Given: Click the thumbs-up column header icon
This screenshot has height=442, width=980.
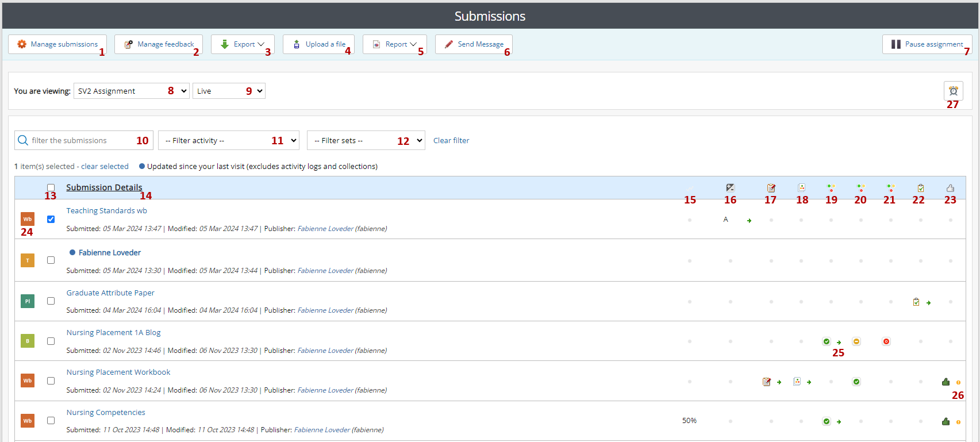Looking at the screenshot, I should click(950, 188).
